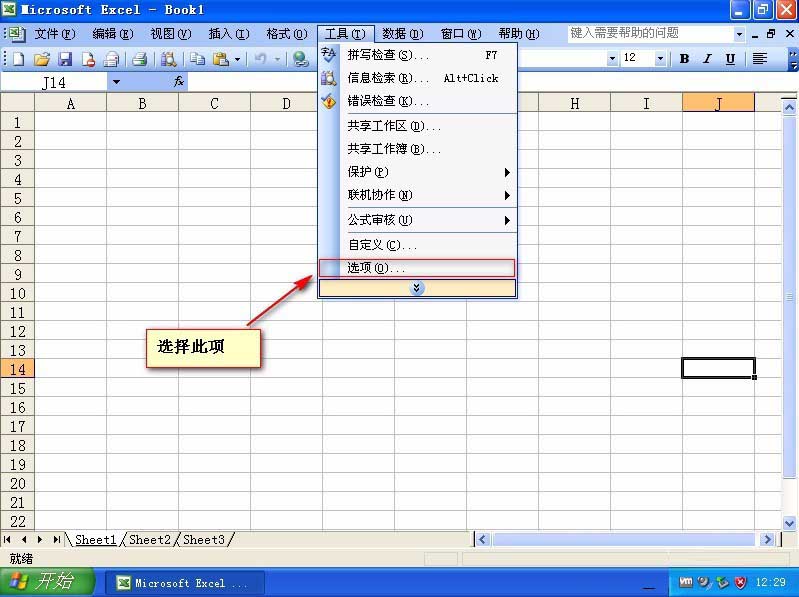The image size is (799, 597).
Task: Click the Open folder toolbar icon
Action: (42, 59)
